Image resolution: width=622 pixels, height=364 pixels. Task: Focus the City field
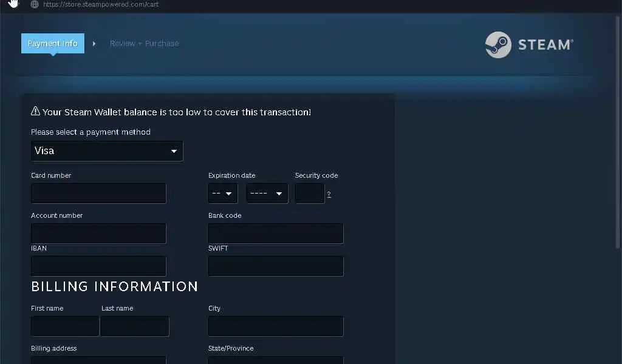[276, 326]
